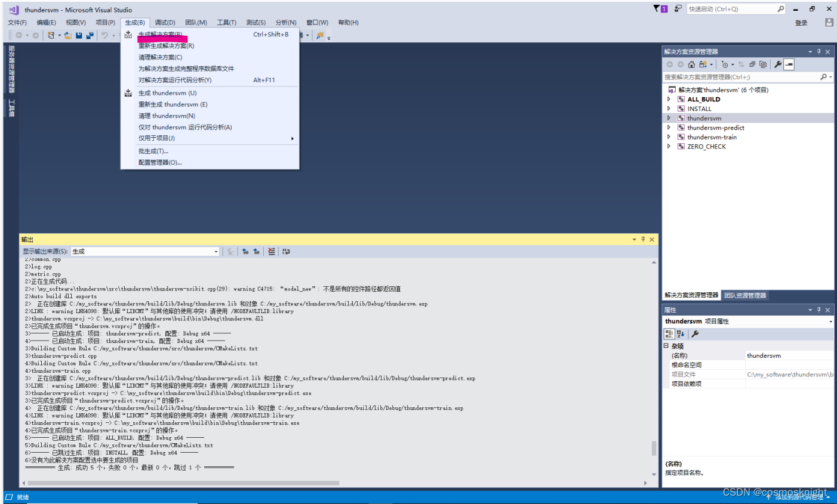Expand the ALL_BUILD project node
837x504 pixels.
point(669,99)
